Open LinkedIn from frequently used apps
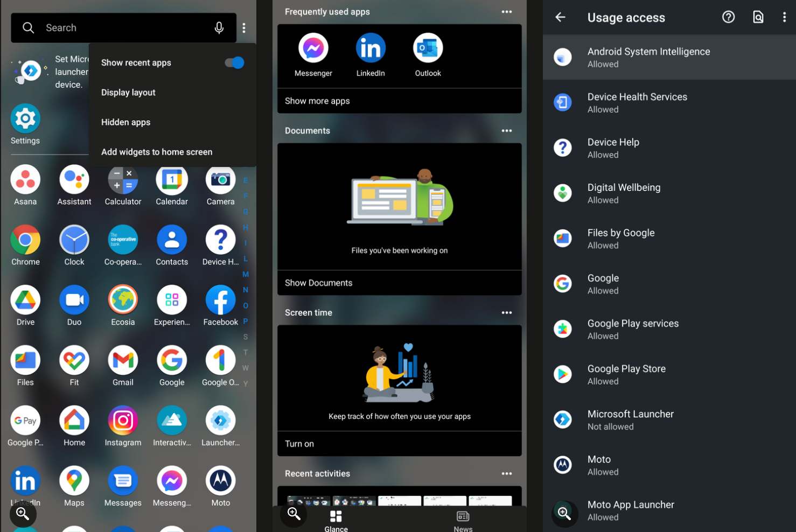 point(371,54)
